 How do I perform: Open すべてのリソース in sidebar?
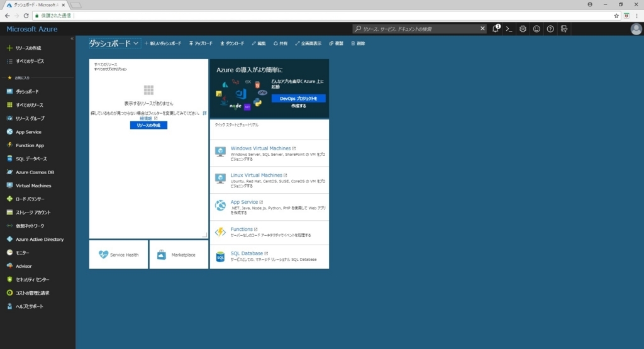(25, 105)
